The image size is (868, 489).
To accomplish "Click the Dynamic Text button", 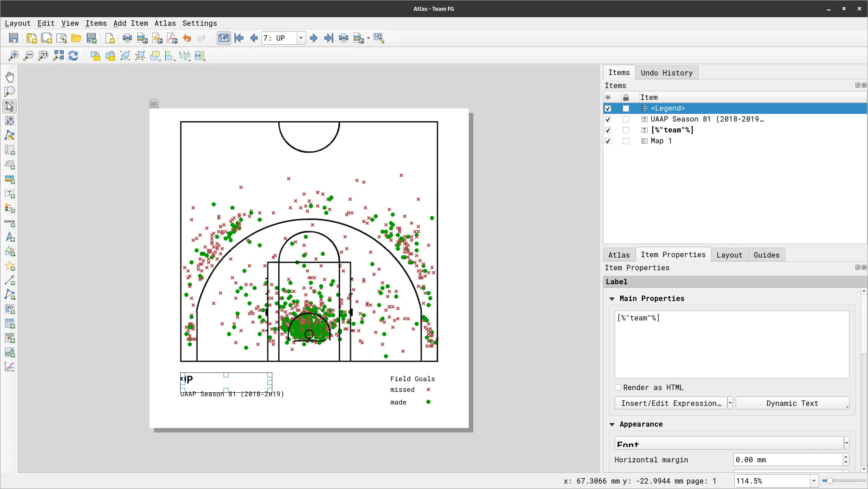I will pos(792,403).
